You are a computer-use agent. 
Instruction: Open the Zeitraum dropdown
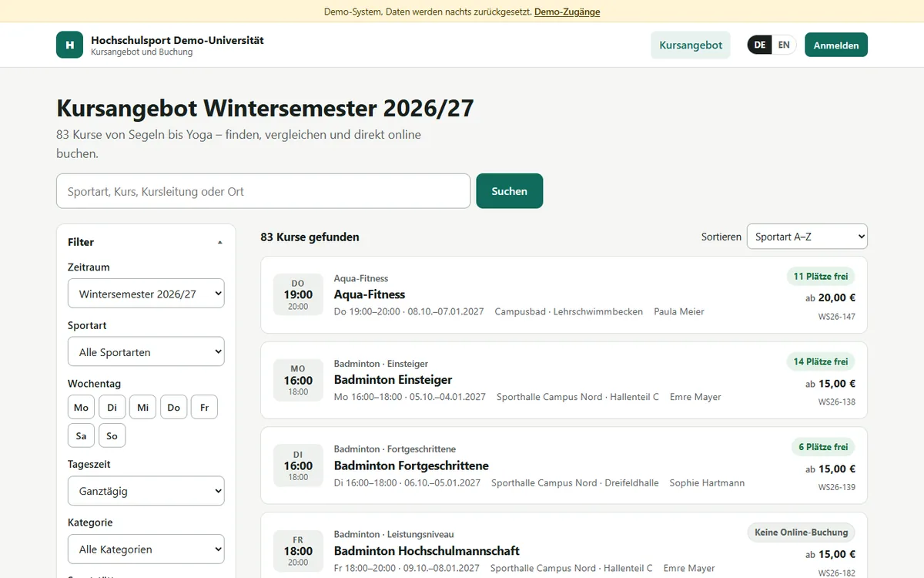coord(146,294)
